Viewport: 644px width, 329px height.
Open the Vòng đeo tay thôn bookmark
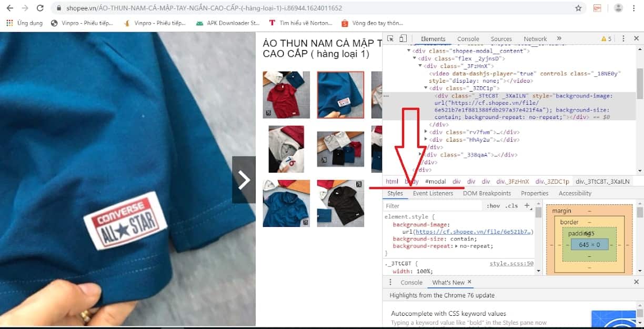tap(373, 23)
